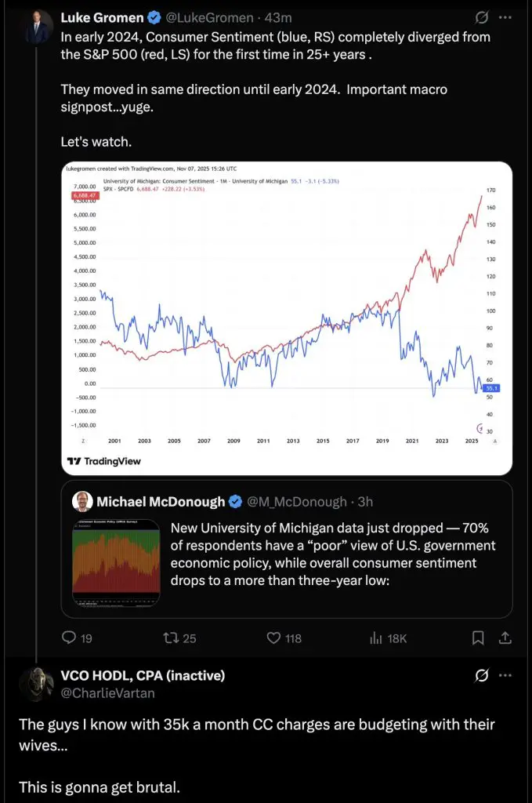Click the share icon on Luke Gromen's tweet
This screenshot has width=532, height=803.
click(x=505, y=638)
